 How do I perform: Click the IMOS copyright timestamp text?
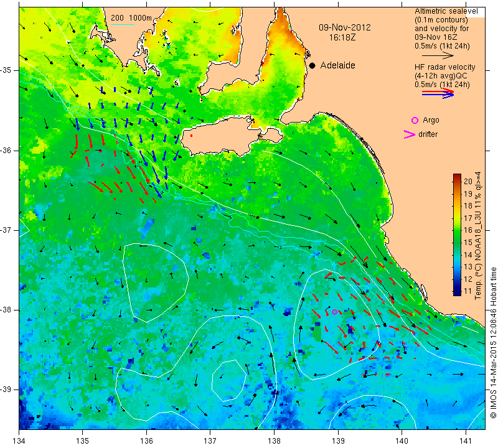(x=493, y=342)
